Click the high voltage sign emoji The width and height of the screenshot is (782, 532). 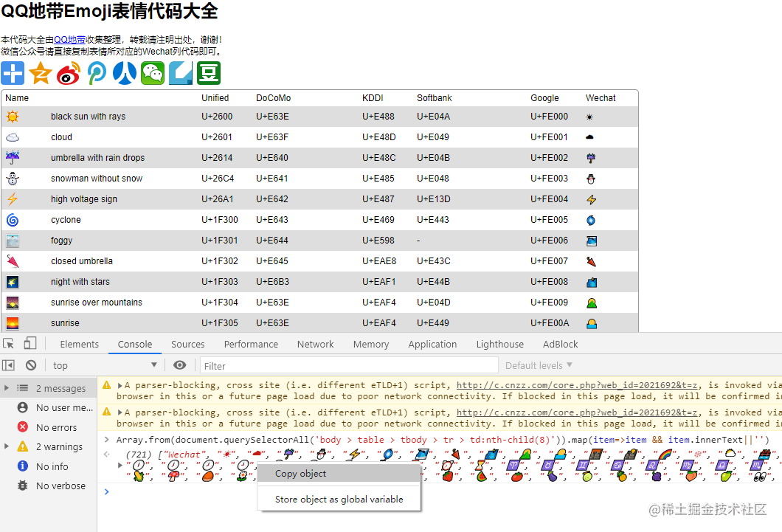point(13,199)
